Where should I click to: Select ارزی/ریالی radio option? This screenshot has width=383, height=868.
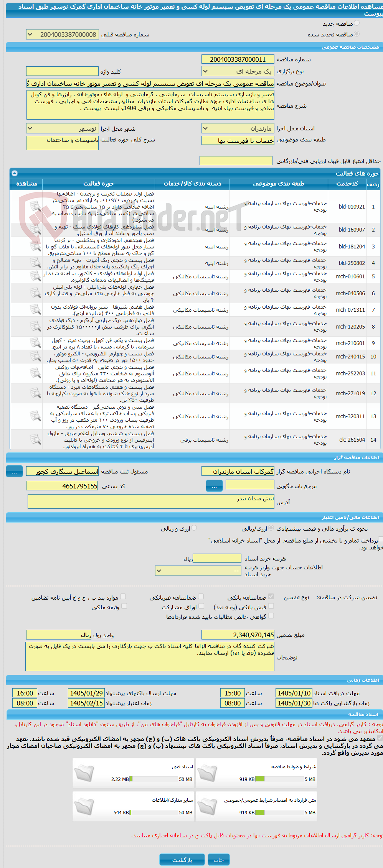click(x=271, y=528)
